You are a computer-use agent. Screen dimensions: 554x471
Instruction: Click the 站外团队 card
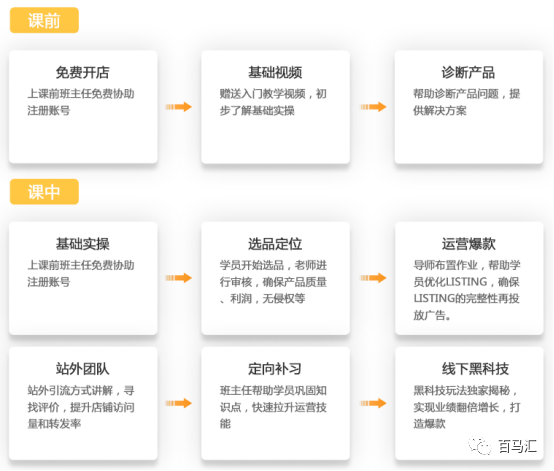coord(83,403)
